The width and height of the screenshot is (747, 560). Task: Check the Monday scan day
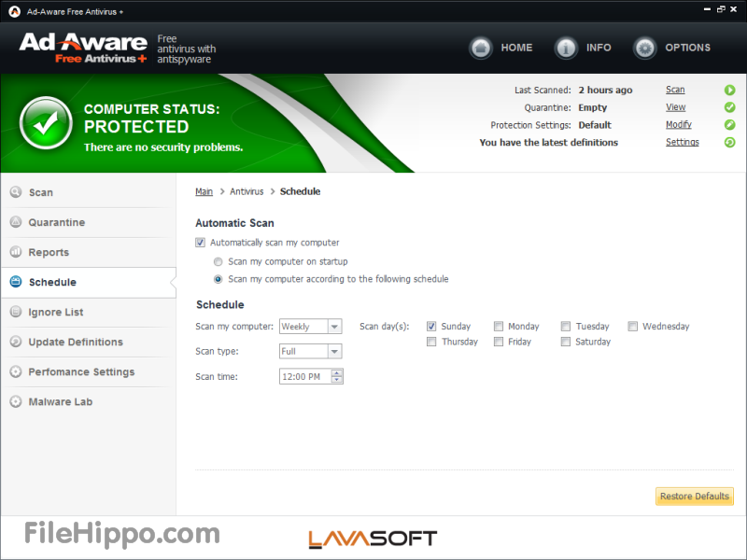coord(499,326)
